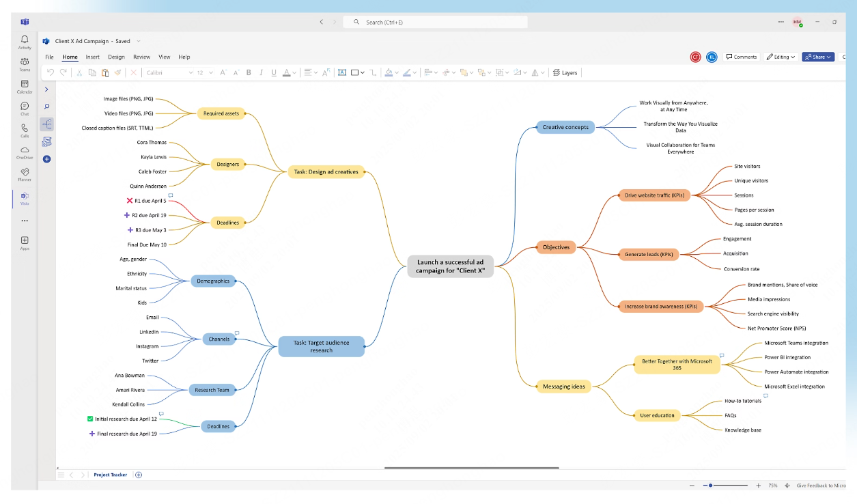857x504 pixels.
Task: Open Calendar in the Teams sidebar
Action: pos(25,87)
